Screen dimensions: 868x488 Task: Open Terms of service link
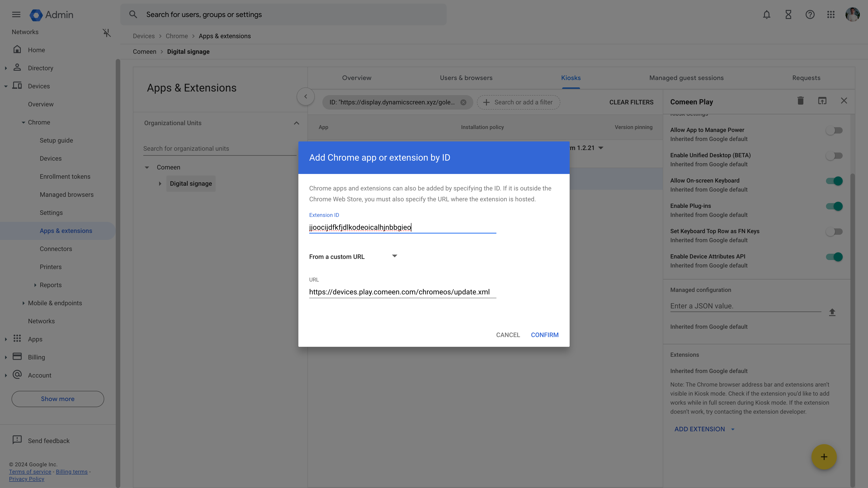click(30, 472)
